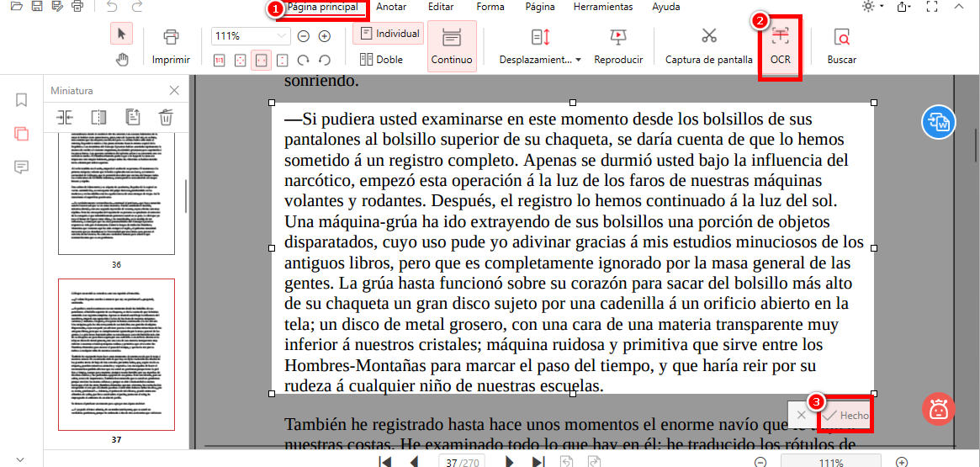Expand the Desplazamiento dropdown
The width and height of the screenshot is (980, 467).
578,60
